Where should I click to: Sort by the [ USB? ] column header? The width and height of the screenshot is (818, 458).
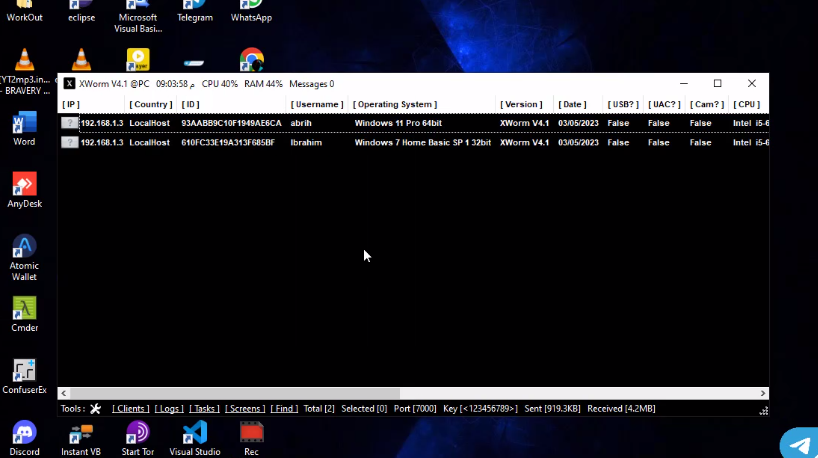pyautogui.click(x=623, y=104)
